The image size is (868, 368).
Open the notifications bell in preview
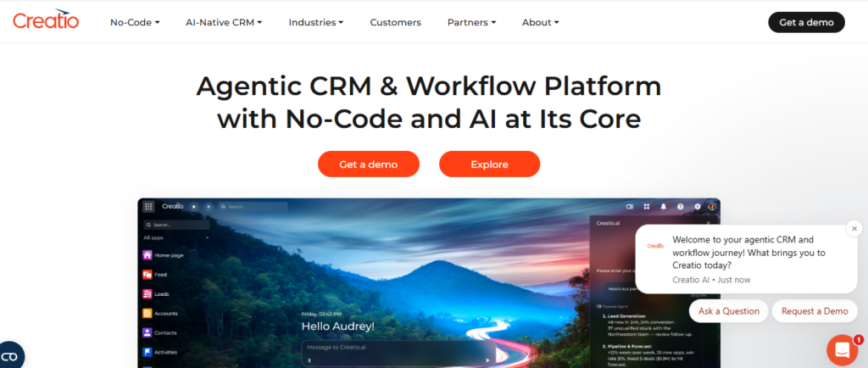pos(663,206)
